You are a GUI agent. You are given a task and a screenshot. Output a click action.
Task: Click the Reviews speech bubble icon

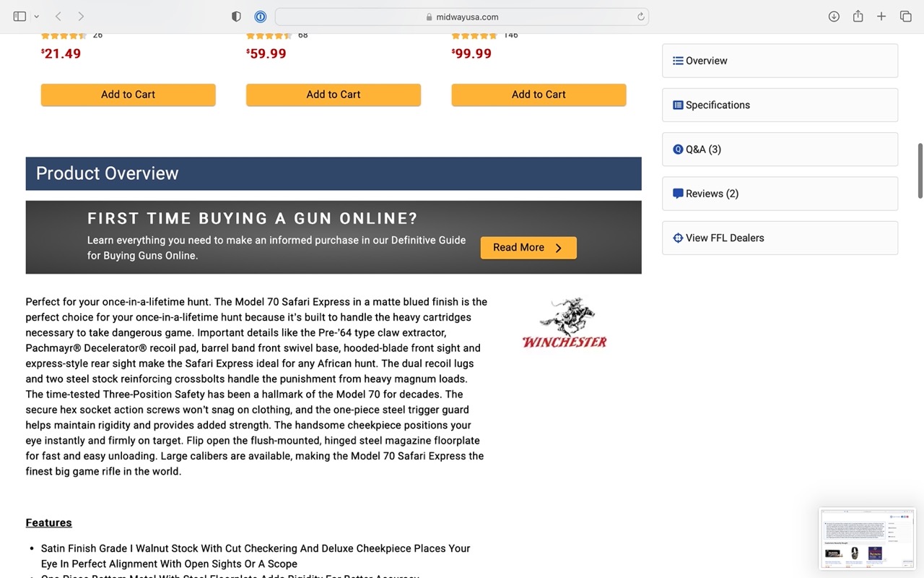(x=678, y=194)
